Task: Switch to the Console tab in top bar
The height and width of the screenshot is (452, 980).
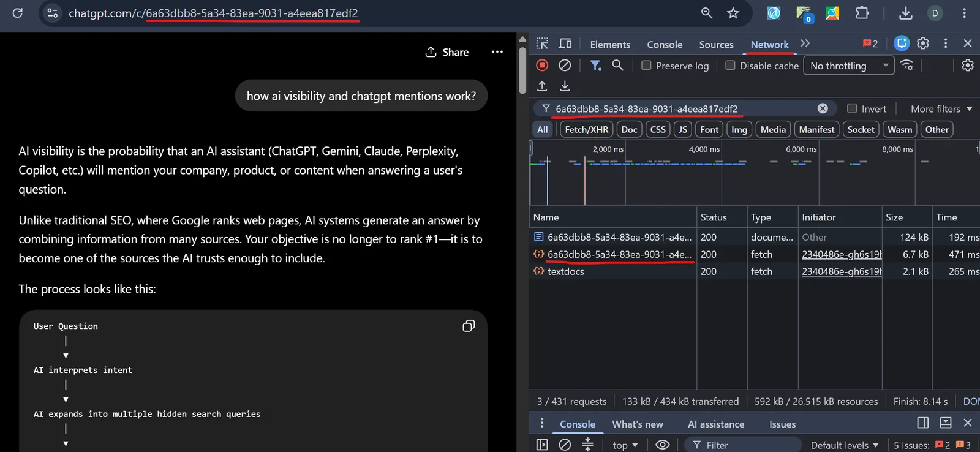Action: [x=665, y=44]
